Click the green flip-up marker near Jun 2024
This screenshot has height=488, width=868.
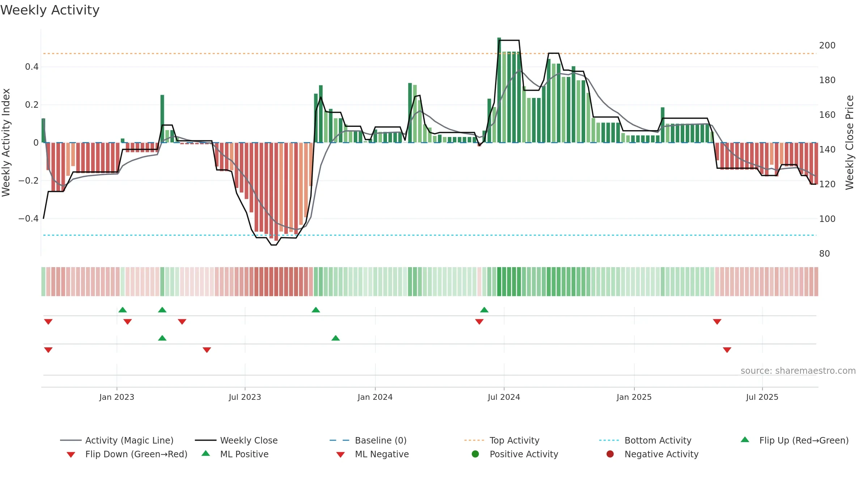click(x=484, y=310)
